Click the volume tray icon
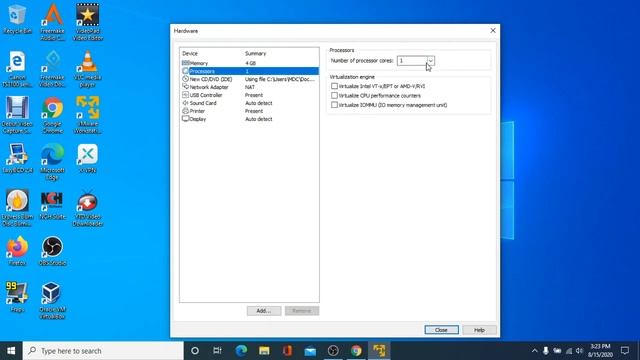Screen dimensions: 640x360 click(x=579, y=351)
